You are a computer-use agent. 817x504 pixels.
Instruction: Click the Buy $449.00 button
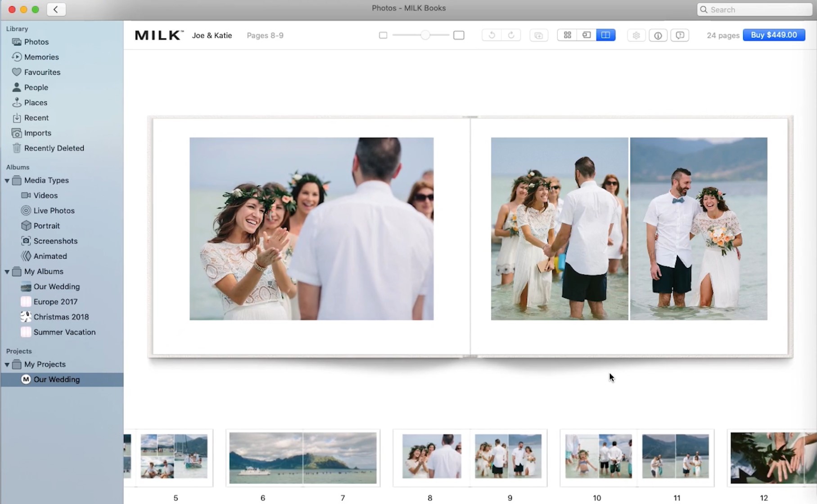(774, 35)
